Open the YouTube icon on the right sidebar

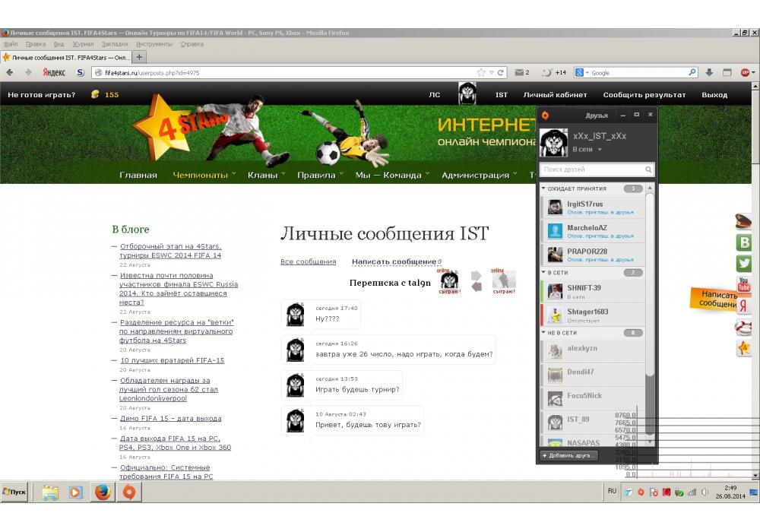coord(744,285)
